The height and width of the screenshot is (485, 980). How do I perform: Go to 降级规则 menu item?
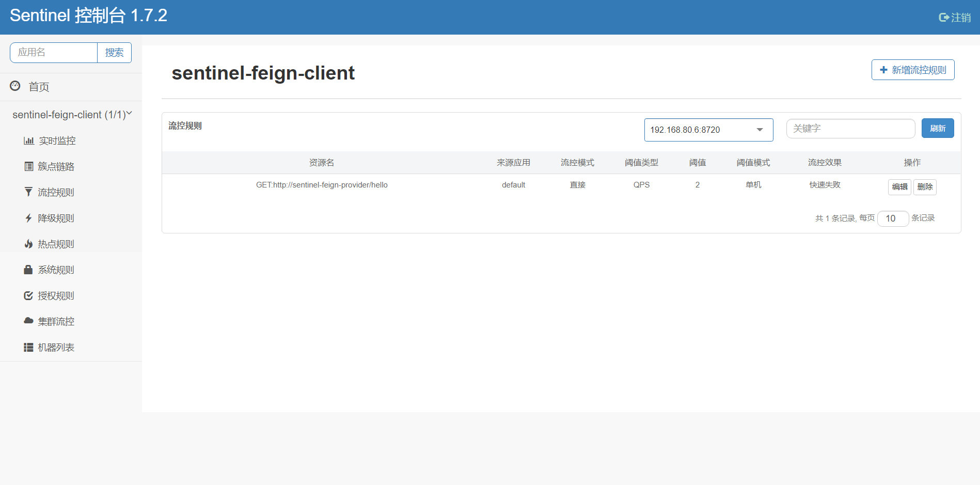click(x=56, y=218)
